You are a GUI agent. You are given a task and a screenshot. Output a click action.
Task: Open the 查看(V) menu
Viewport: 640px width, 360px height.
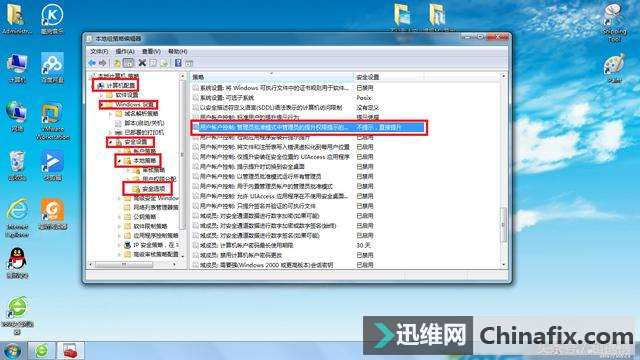(151, 51)
